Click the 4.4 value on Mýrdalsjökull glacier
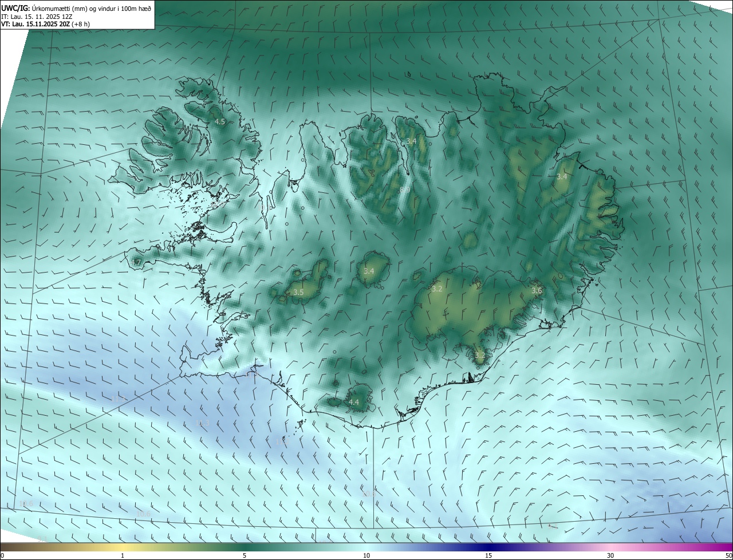The height and width of the screenshot is (560, 733). 354,403
